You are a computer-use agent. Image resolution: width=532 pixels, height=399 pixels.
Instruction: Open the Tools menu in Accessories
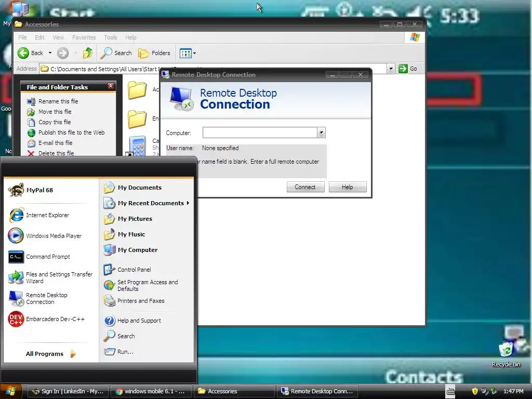pyautogui.click(x=110, y=37)
